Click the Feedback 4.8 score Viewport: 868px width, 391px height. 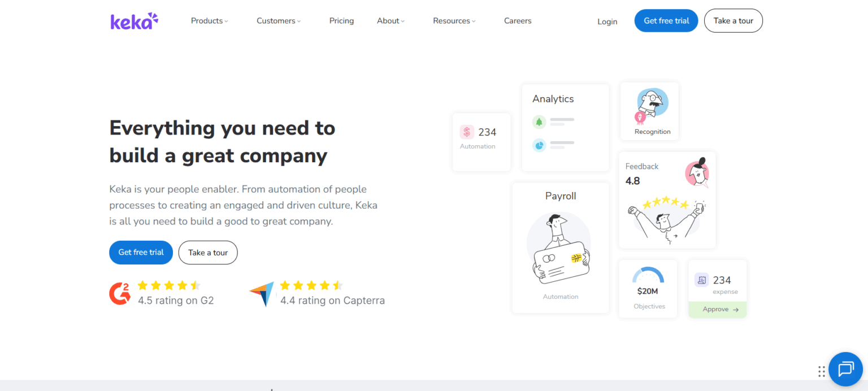[x=633, y=181]
